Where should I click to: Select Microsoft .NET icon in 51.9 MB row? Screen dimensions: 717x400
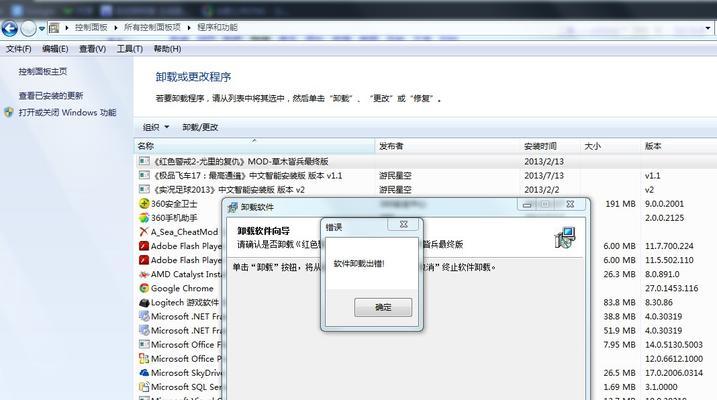point(144,330)
